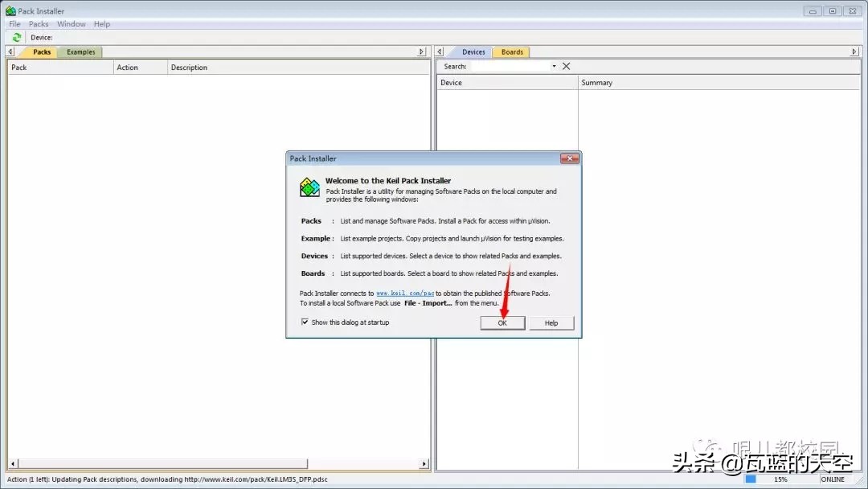Click 'Welcome to the Keil Pack Installer' heading
Image resolution: width=868 pixels, height=489 pixels.
coord(388,180)
